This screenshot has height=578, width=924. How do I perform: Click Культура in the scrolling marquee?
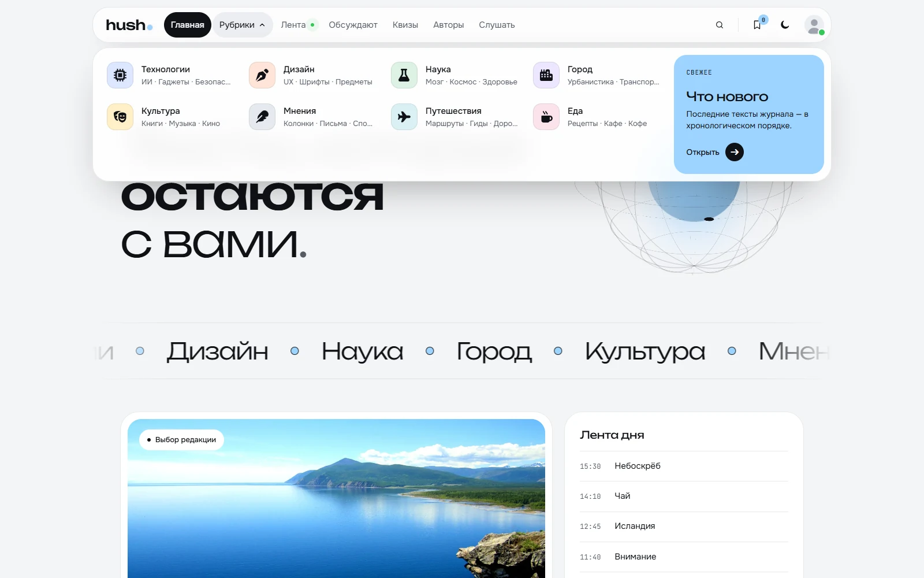(645, 351)
